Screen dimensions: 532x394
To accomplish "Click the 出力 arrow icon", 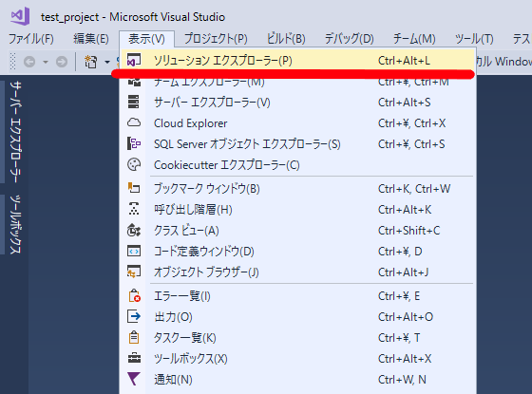I will pyautogui.click(x=134, y=317).
